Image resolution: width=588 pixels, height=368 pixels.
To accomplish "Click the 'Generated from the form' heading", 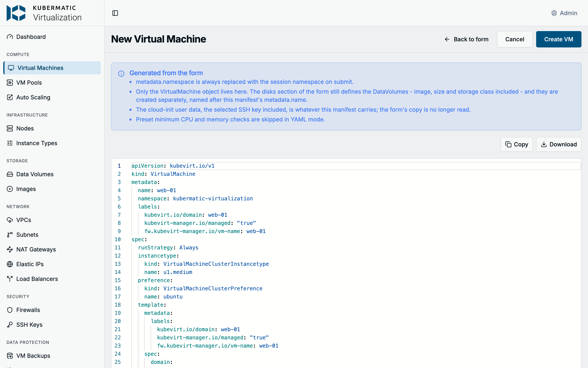I will 166,73.
